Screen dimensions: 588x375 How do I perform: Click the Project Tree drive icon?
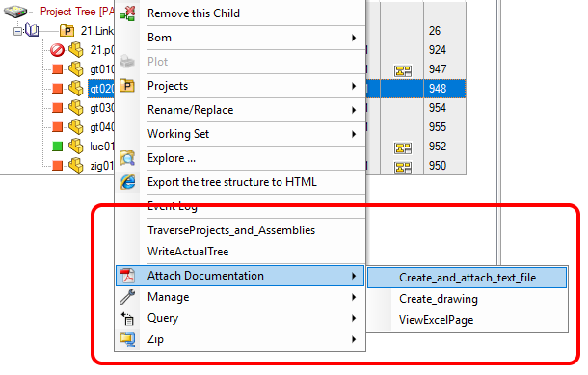[x=15, y=12]
